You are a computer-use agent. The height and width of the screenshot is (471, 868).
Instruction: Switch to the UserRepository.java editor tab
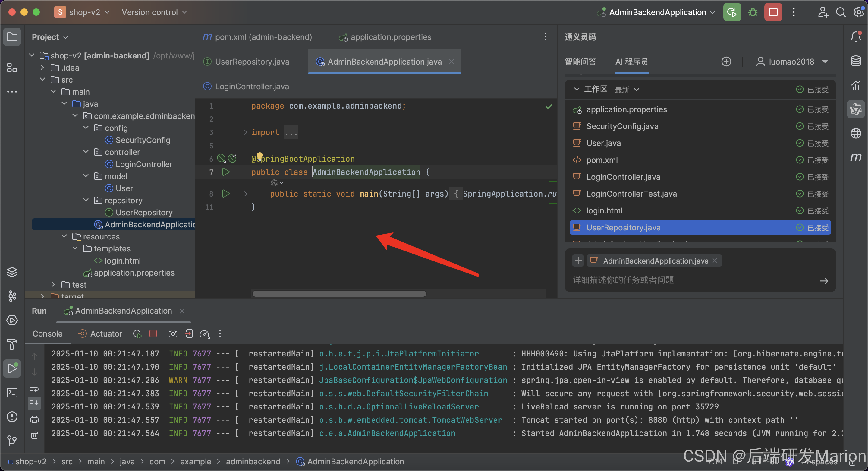pos(252,62)
